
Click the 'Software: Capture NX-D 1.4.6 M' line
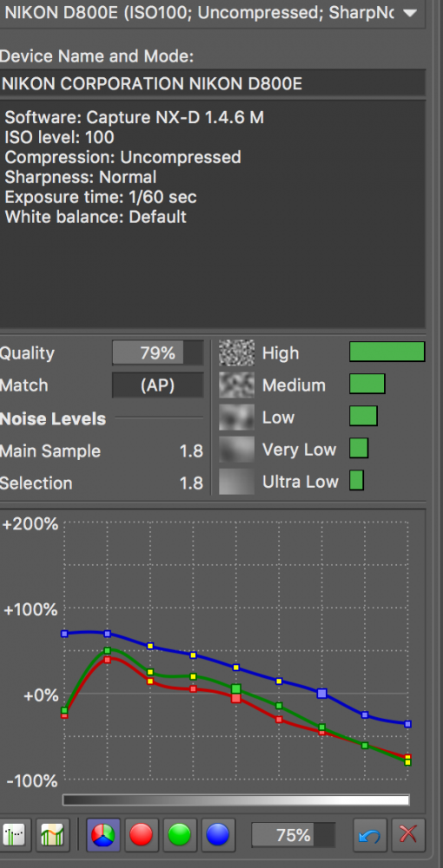click(x=135, y=117)
